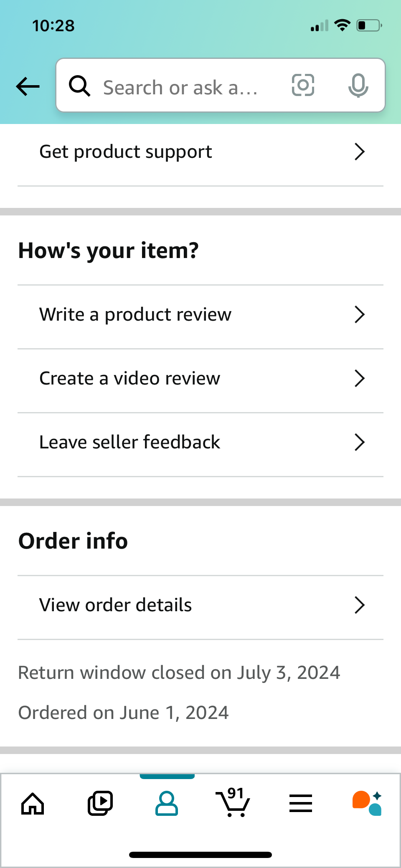The image size is (401, 868).
Task: Tap chevron beside View order details
Action: pyautogui.click(x=359, y=605)
